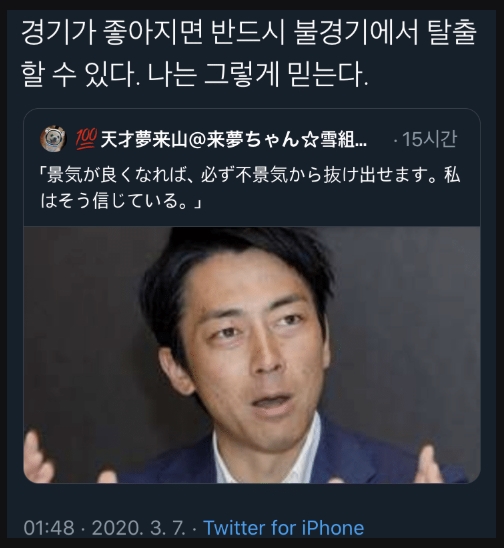
Task: Open the photo of man in blue suit
Action: click(252, 355)
